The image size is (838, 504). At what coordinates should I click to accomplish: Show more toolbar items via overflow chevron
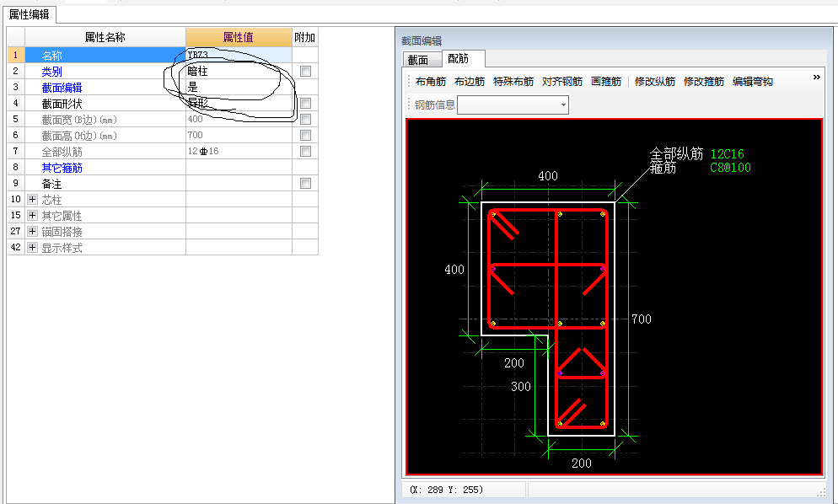pos(816,77)
